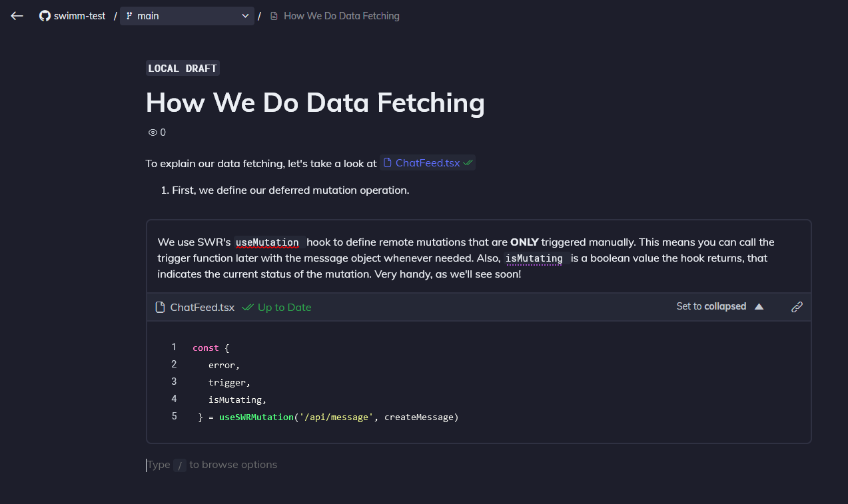Open the ChatFeed.tsx inline file link
This screenshot has height=504, width=848.
(427, 163)
